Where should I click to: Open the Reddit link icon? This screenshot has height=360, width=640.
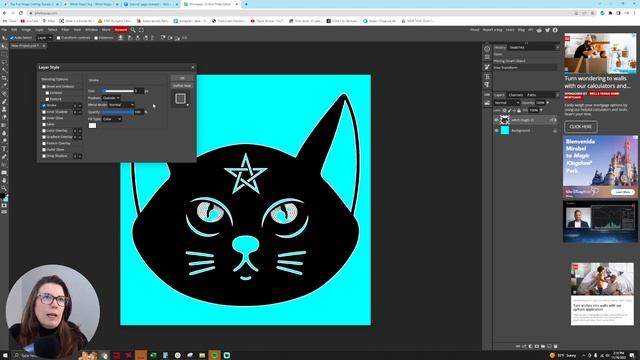(x=539, y=30)
